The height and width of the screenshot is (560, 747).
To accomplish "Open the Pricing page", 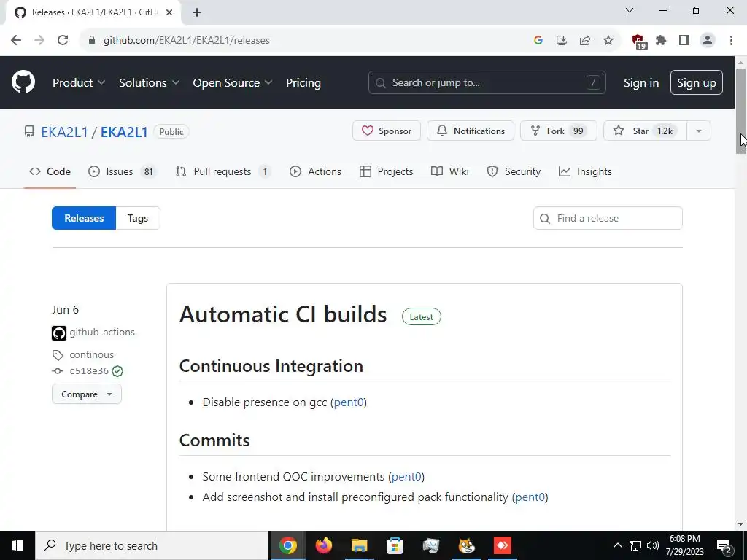I will point(303,83).
